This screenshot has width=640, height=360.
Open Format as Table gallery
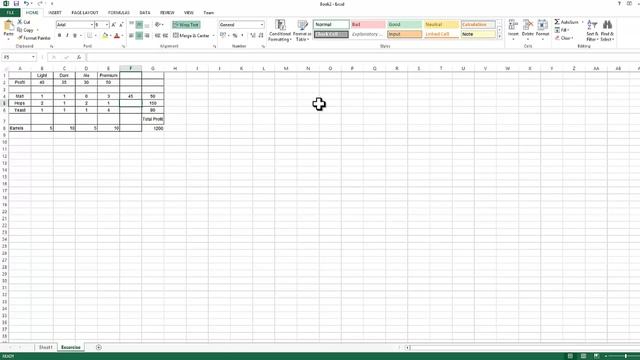pyautogui.click(x=302, y=31)
